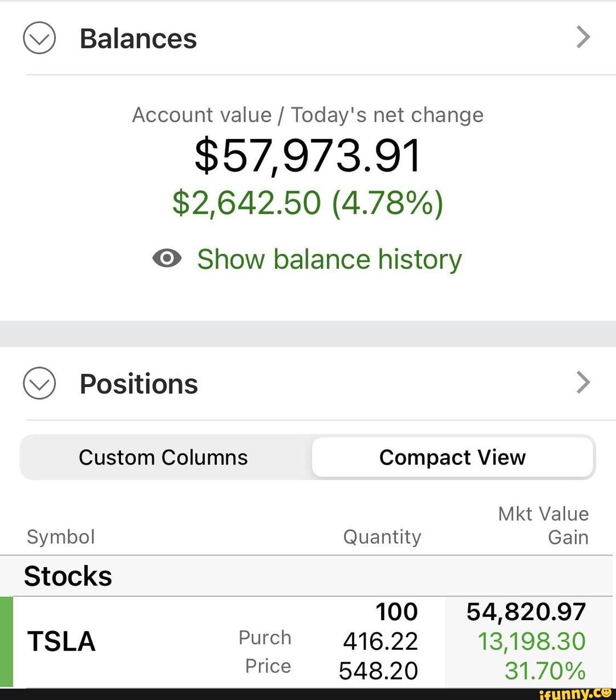Click the Balances heading text
The height and width of the screenshot is (700, 616).
[138, 39]
